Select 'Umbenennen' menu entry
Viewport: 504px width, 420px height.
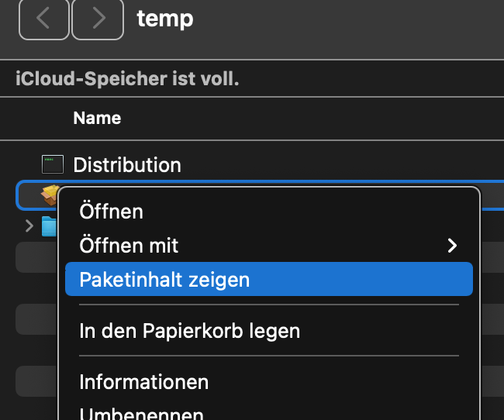142,412
